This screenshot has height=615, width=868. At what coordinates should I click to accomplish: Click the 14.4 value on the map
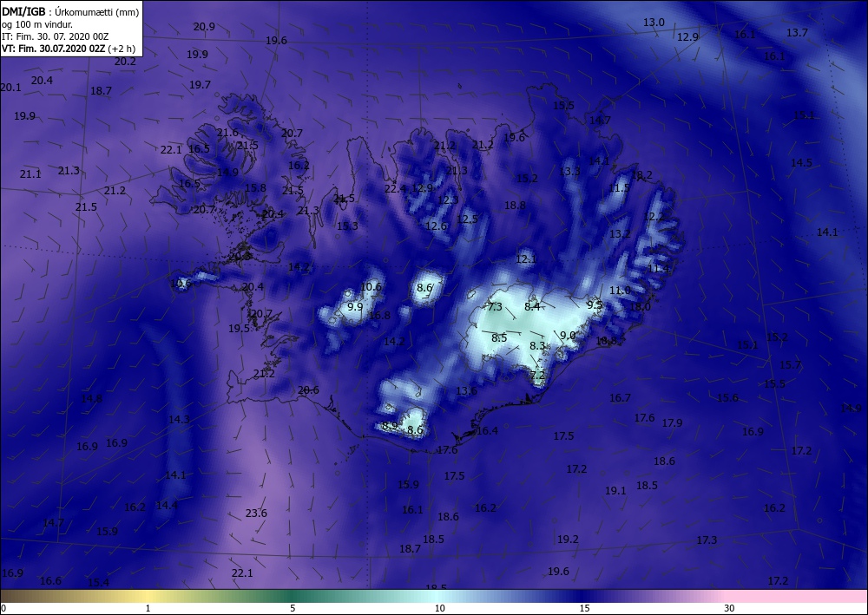[x=167, y=506]
